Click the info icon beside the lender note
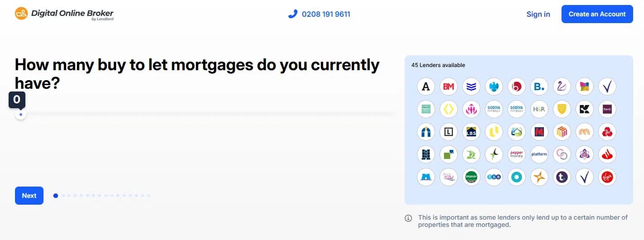The width and height of the screenshot is (644, 240). tap(408, 218)
